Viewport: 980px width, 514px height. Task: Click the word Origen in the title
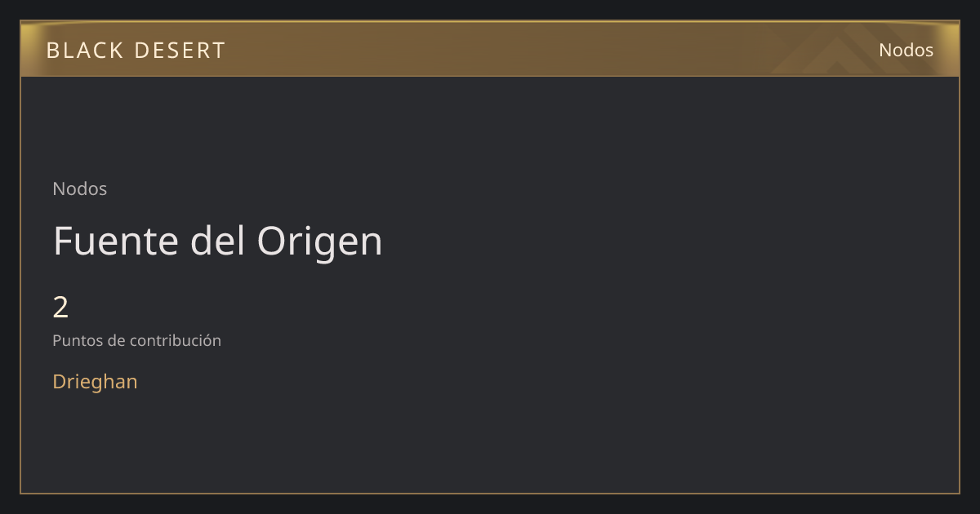point(319,243)
